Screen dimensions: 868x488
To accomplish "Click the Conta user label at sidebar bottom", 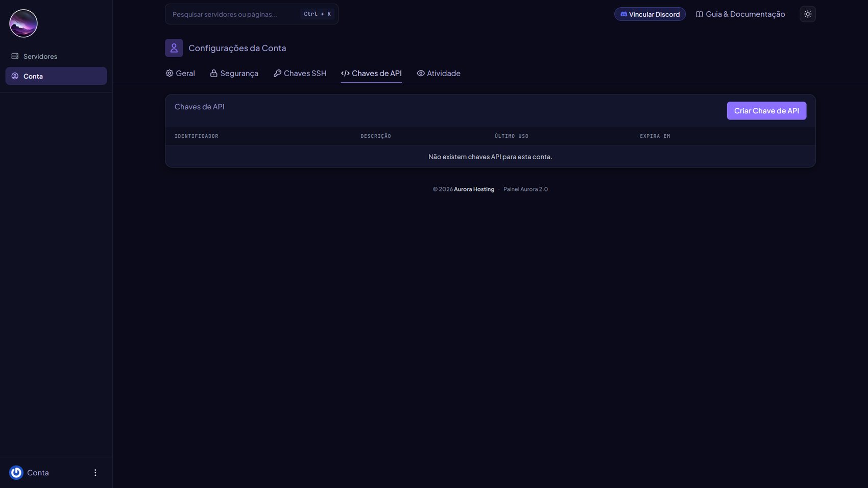I will point(38,473).
